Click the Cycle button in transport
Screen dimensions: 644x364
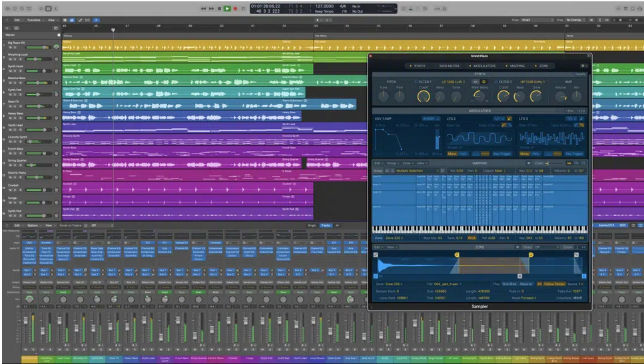243,9
